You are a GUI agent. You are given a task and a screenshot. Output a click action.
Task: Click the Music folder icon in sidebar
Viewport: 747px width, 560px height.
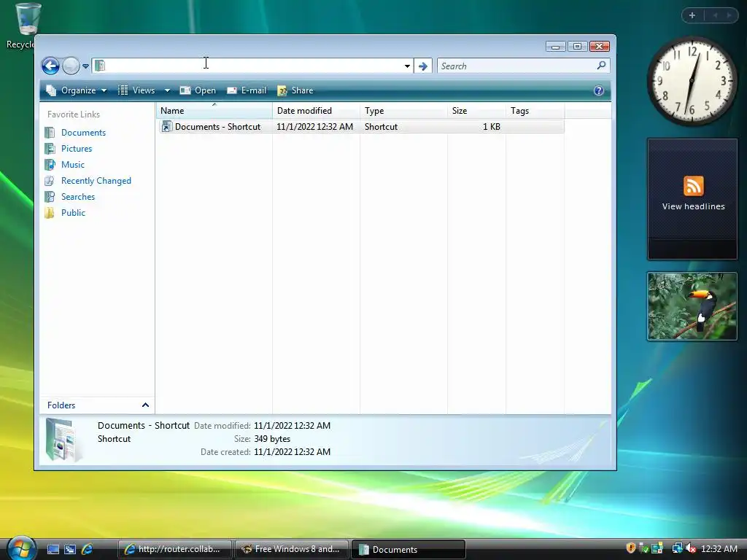[x=50, y=165]
